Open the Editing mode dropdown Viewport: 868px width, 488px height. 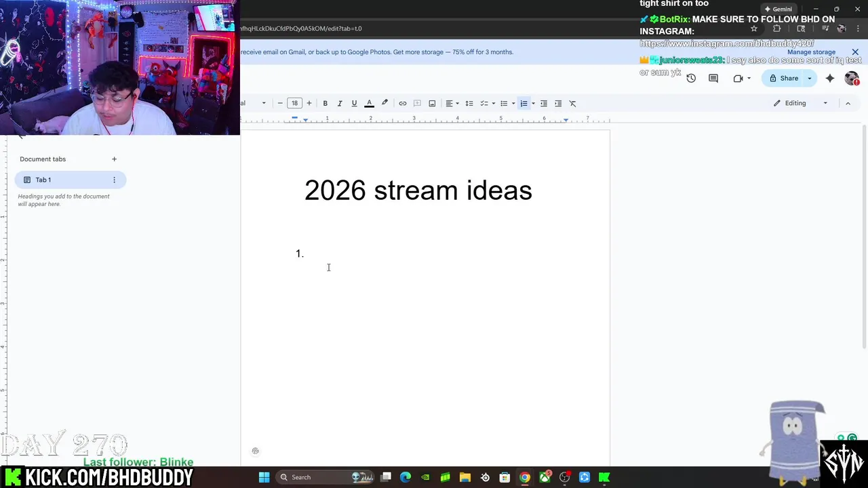coord(801,103)
